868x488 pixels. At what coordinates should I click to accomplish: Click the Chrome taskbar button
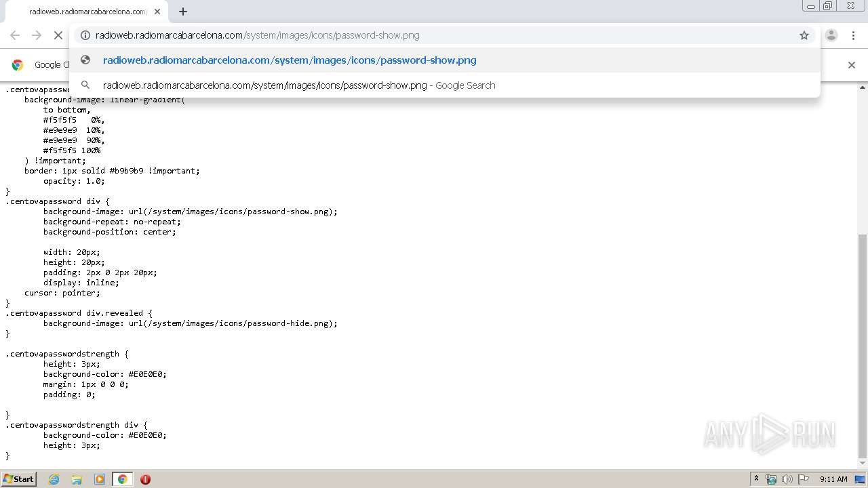[122, 479]
